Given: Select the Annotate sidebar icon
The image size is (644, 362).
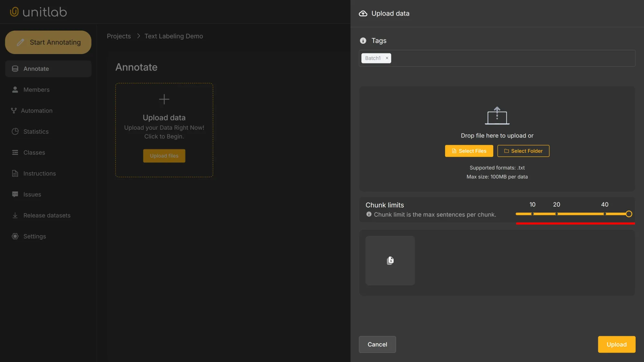Looking at the screenshot, I should tap(15, 69).
